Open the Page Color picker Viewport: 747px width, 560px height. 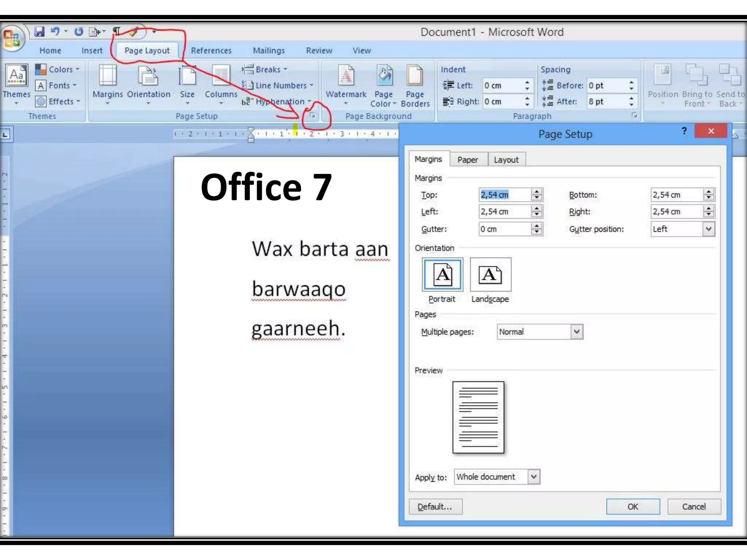coord(383,86)
